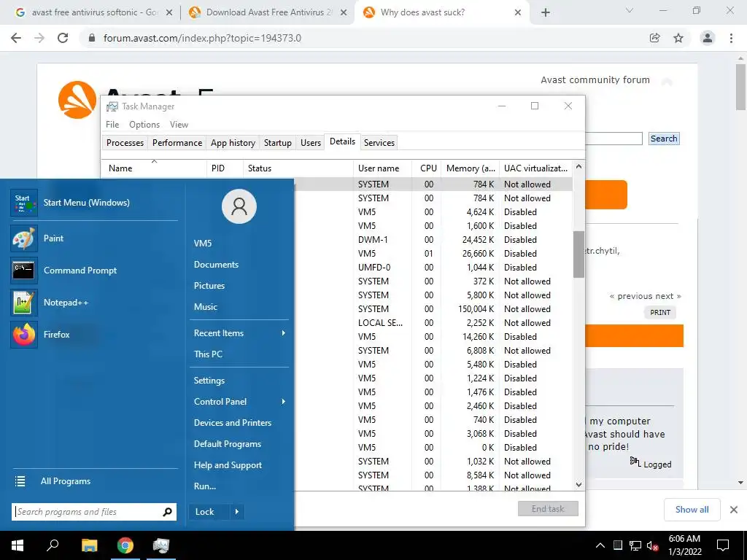747x560 pixels.
Task: Click Task Manager vertical scrollbar thumb
Action: [x=578, y=254]
